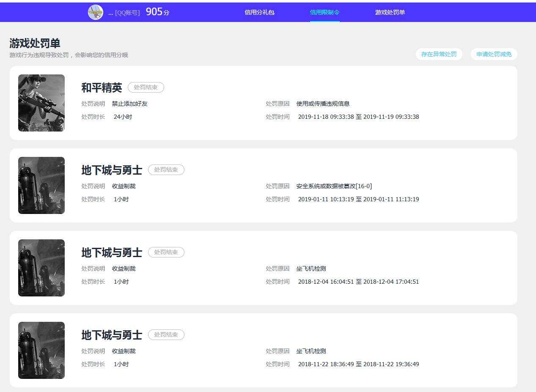Click the 和平精英 game title
536x392 pixels.
point(102,88)
